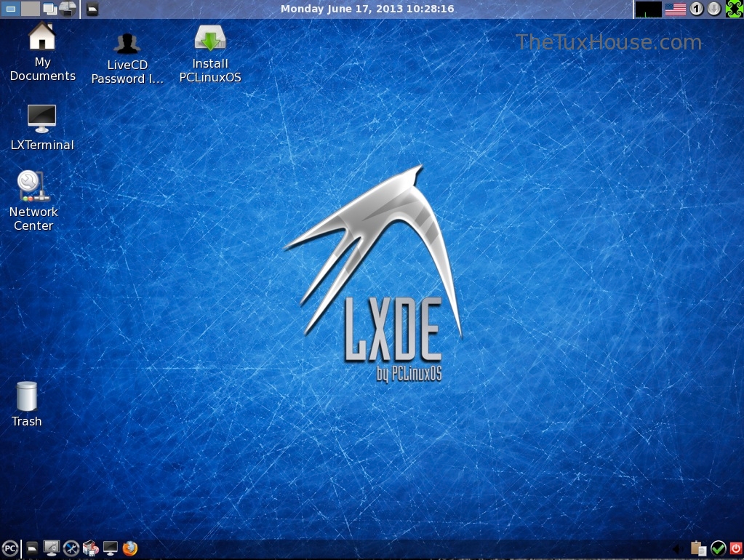Click the round desktop switcher icon in the top panel
Image resolution: width=744 pixels, height=560 pixels.
tap(68, 9)
